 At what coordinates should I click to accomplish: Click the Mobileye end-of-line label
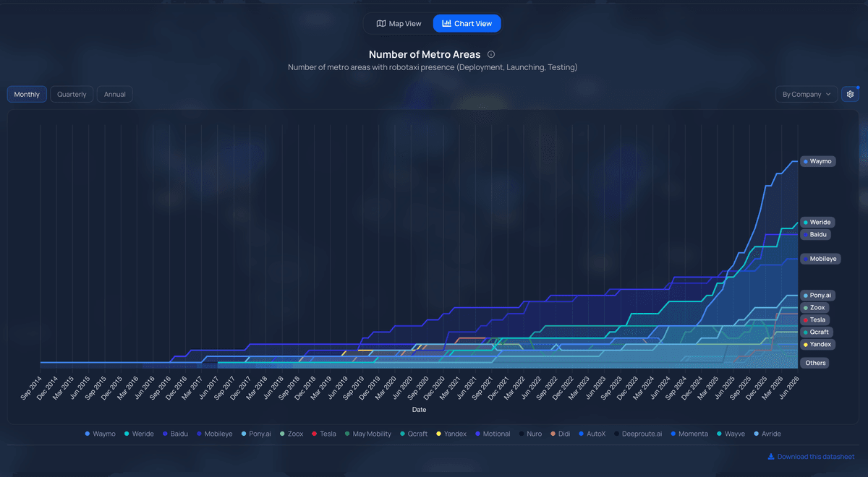pyautogui.click(x=821, y=259)
